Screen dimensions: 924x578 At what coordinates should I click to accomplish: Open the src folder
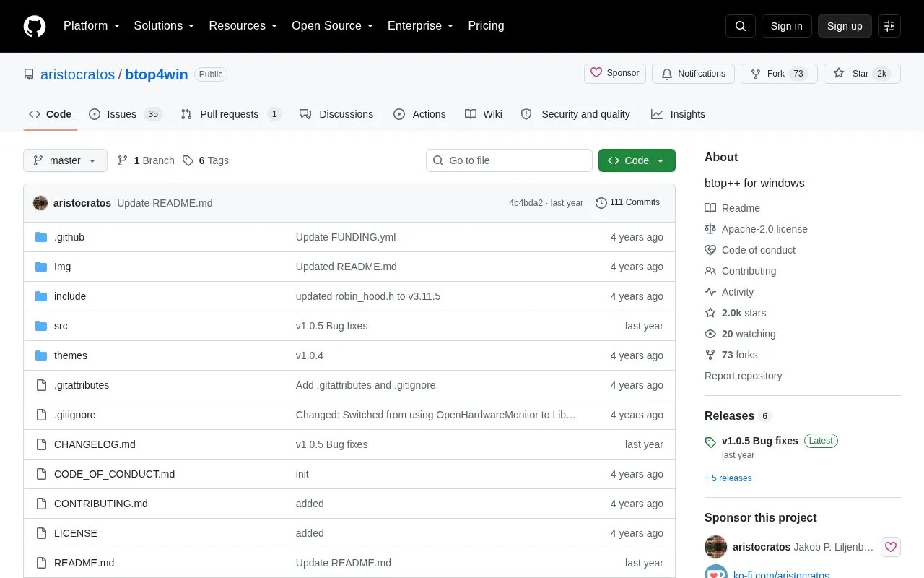[x=61, y=326]
